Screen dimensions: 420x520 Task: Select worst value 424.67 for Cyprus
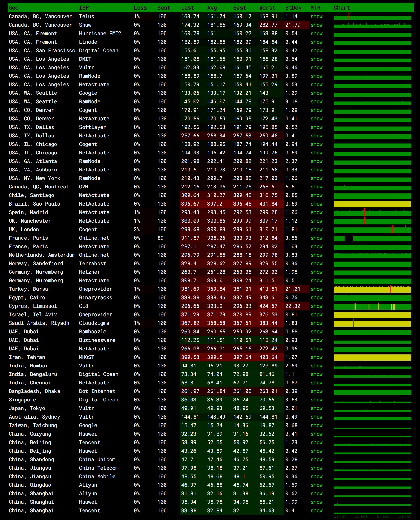[x=268, y=306]
